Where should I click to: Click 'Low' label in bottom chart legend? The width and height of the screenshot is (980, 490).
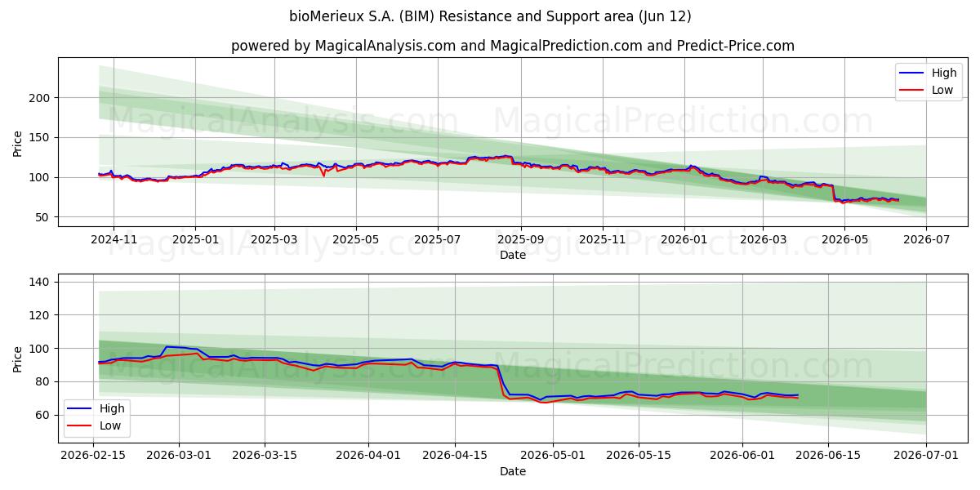coord(111,425)
